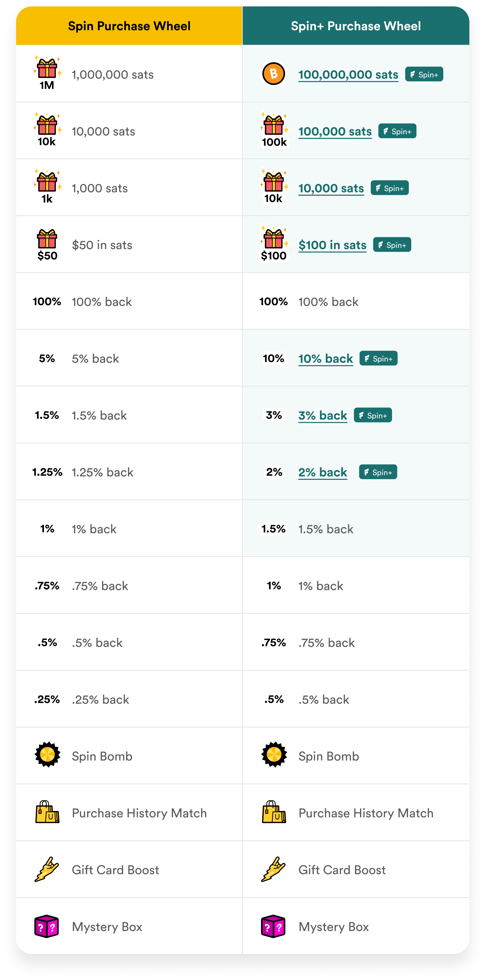Click the $100 gift box icon
Viewport: 485px width, 980px height.
pos(274,244)
